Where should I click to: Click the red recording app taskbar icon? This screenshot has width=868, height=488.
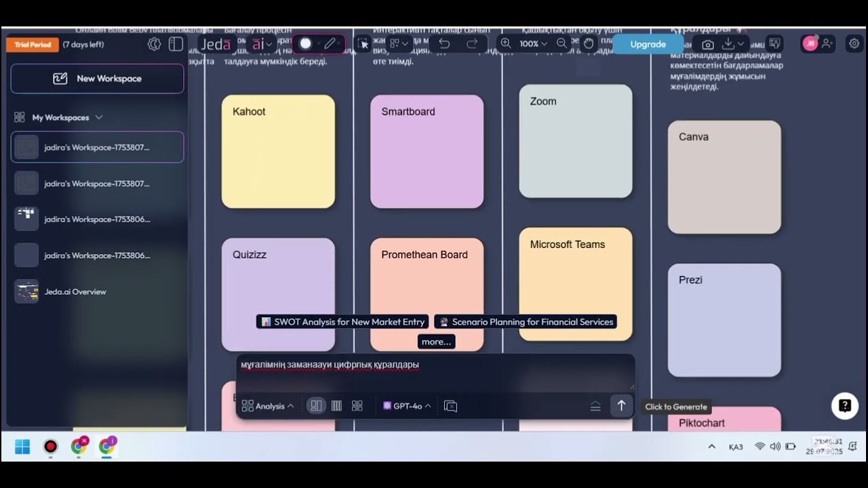point(50,447)
